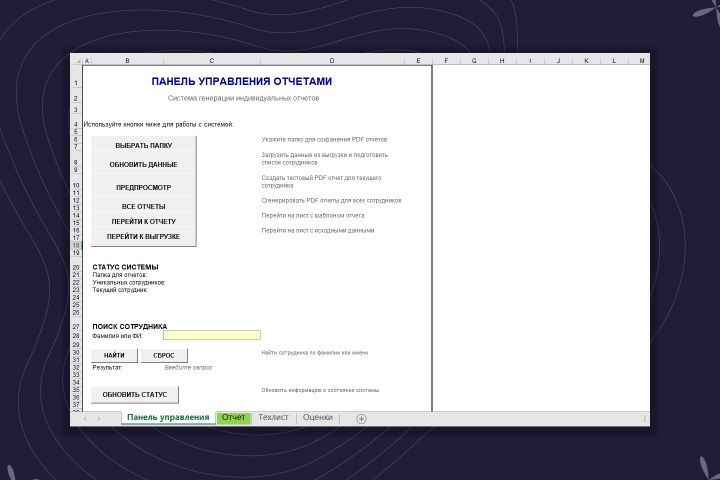720x480 pixels.
Task: Click the Текущий сотрудник: label
Action: (120, 290)
